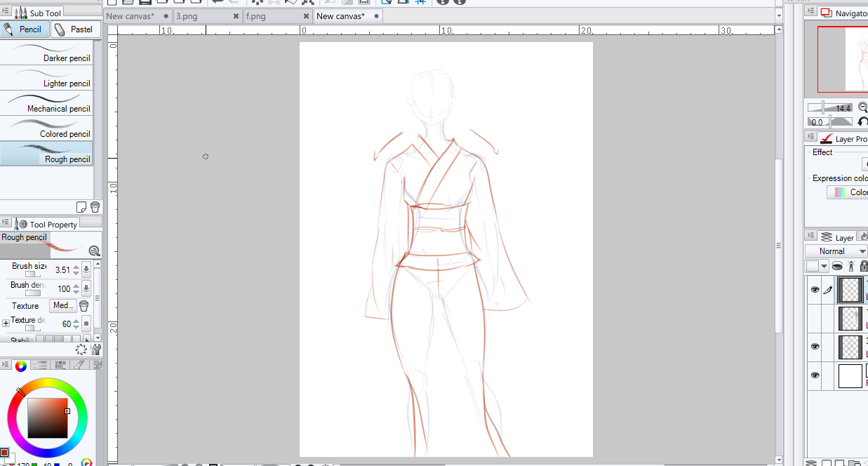The width and height of the screenshot is (868, 466).
Task: Toggle set as reference layer icon
Action: pyautogui.click(x=850, y=266)
